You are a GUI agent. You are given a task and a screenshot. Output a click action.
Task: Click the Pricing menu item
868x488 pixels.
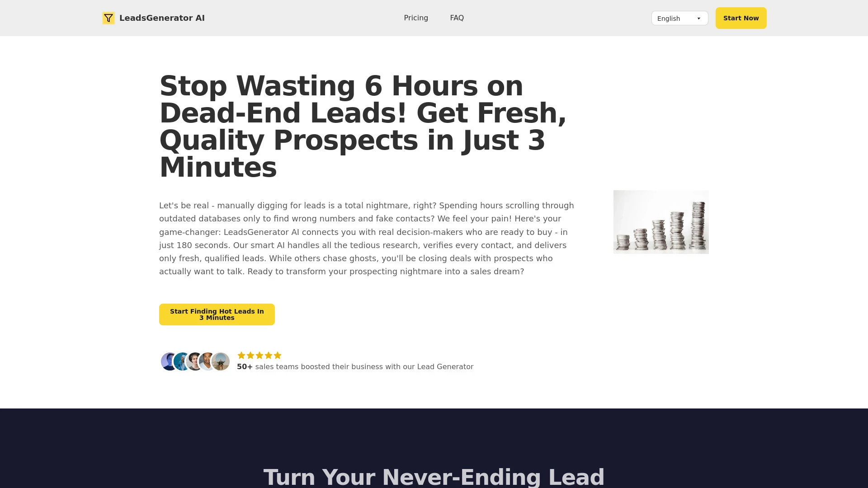pos(415,17)
